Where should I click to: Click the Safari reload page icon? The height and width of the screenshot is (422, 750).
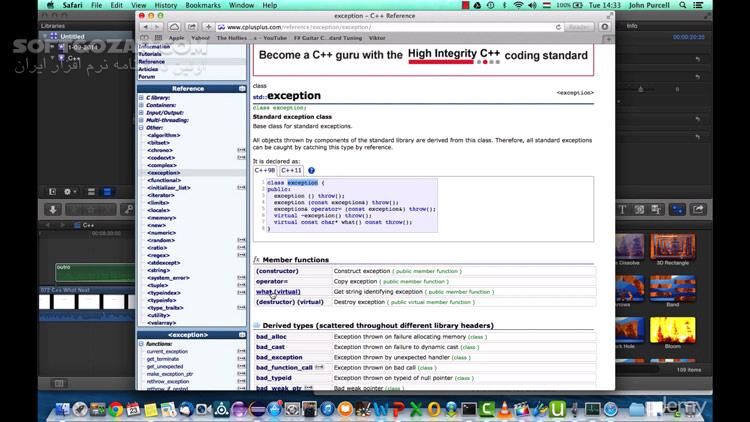click(559, 27)
